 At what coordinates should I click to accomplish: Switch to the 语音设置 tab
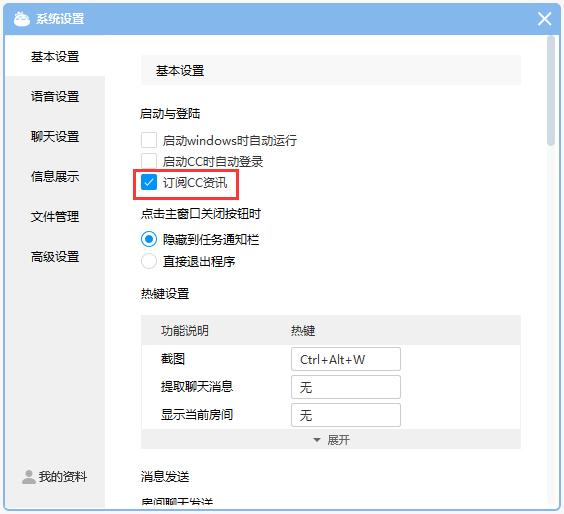point(55,96)
